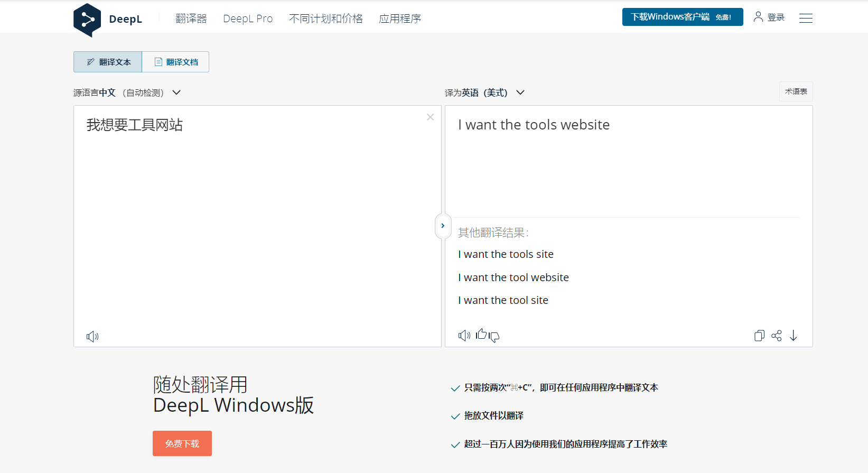
Task: Open the DeepL Pro nav item
Action: click(x=248, y=18)
